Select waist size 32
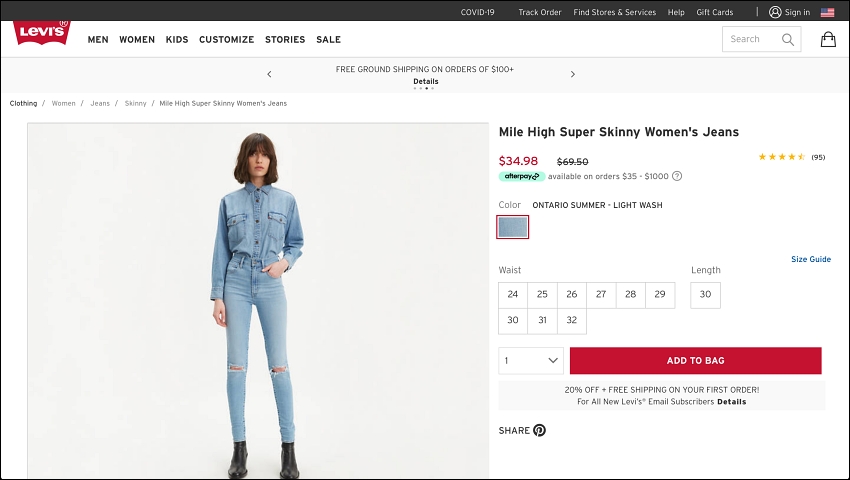This screenshot has height=480, width=850. click(x=571, y=321)
